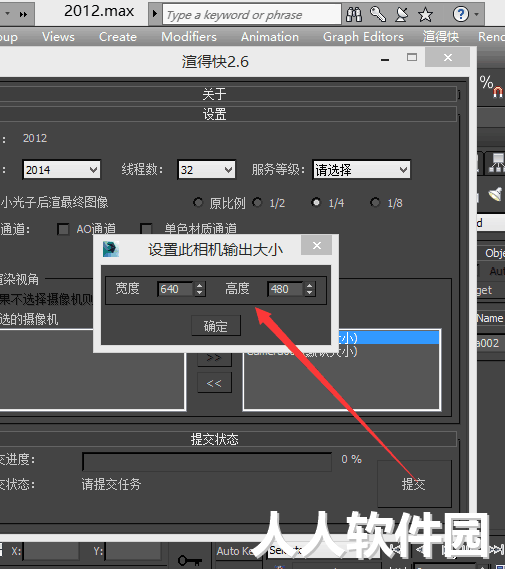Enable the AO通道 checkbox

click(x=63, y=229)
